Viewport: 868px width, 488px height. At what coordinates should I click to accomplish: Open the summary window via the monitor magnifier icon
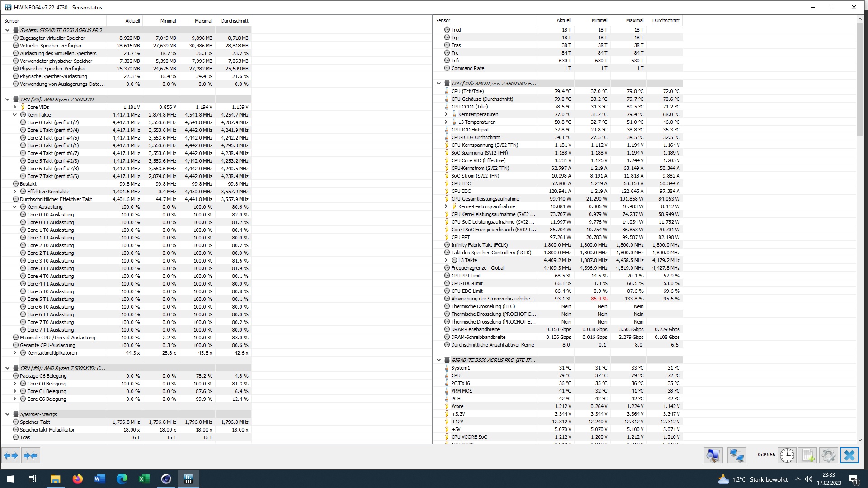pos(713,455)
